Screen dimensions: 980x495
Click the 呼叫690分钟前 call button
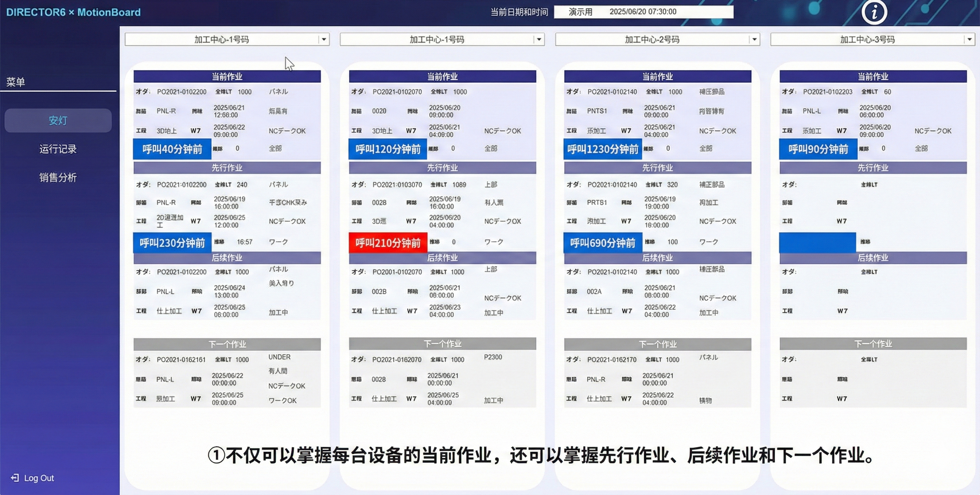pos(603,242)
